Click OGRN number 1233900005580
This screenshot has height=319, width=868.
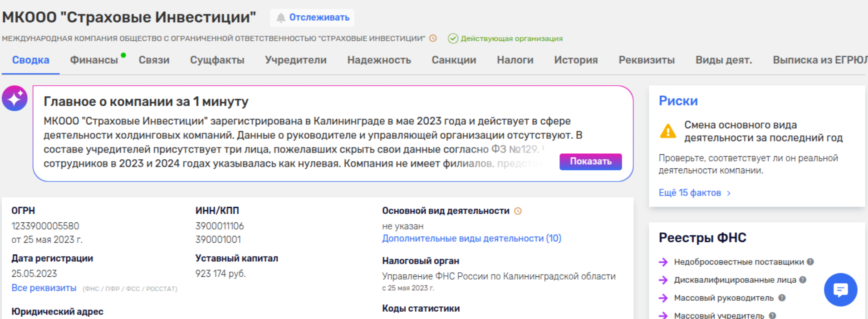click(45, 226)
